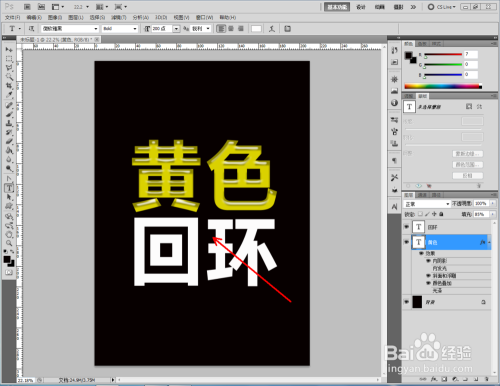
Task: Open the Info panel from dock
Action: coord(394,103)
